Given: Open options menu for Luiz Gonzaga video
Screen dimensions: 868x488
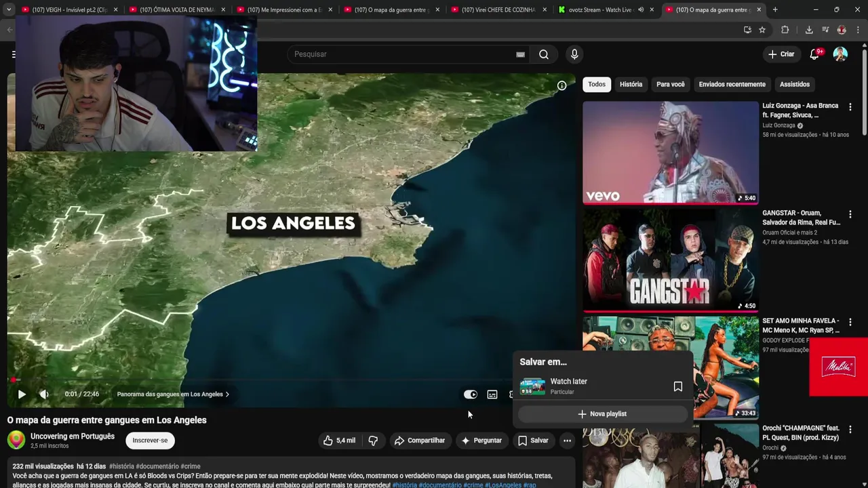Looking at the screenshot, I should pyautogui.click(x=850, y=107).
